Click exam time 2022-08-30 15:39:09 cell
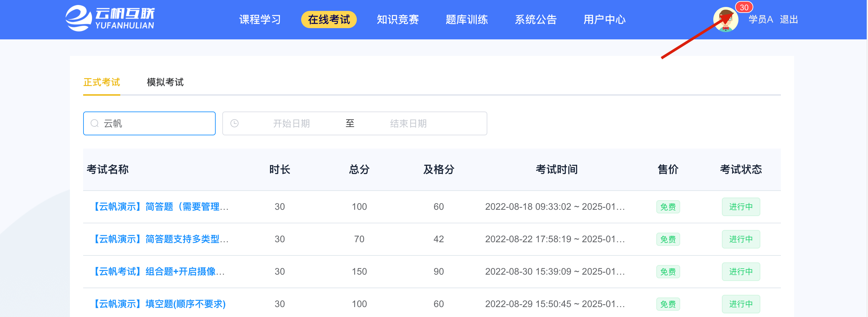The height and width of the screenshot is (317, 868). (x=555, y=272)
